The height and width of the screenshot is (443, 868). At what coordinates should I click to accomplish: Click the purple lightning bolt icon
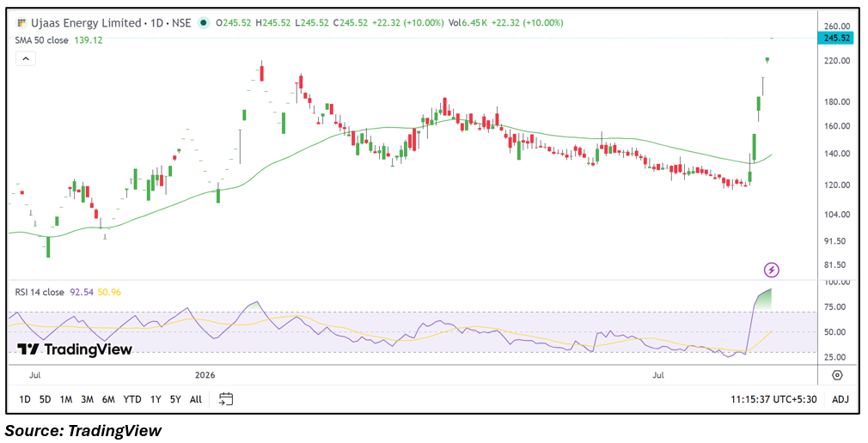[x=772, y=270]
